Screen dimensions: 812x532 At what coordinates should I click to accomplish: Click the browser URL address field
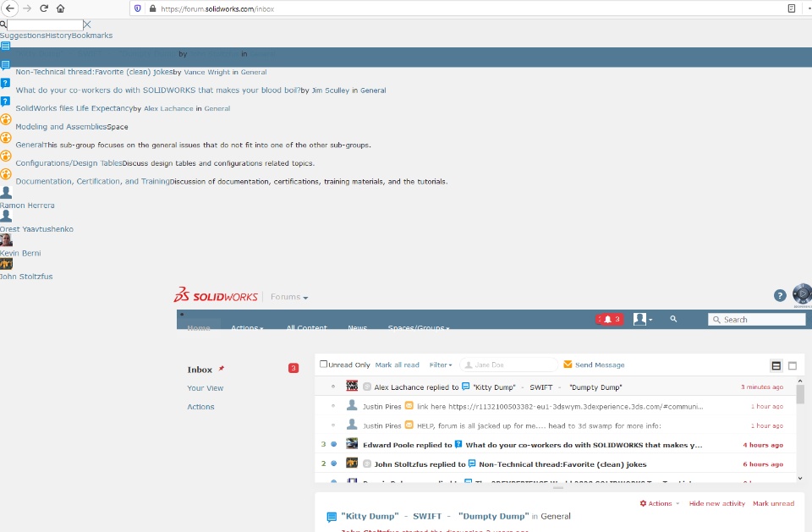(456, 8)
